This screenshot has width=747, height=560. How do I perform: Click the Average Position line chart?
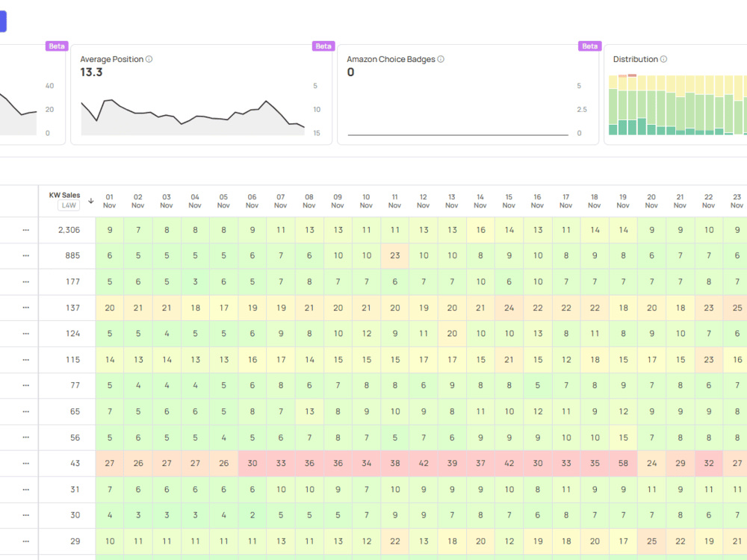tap(193, 116)
